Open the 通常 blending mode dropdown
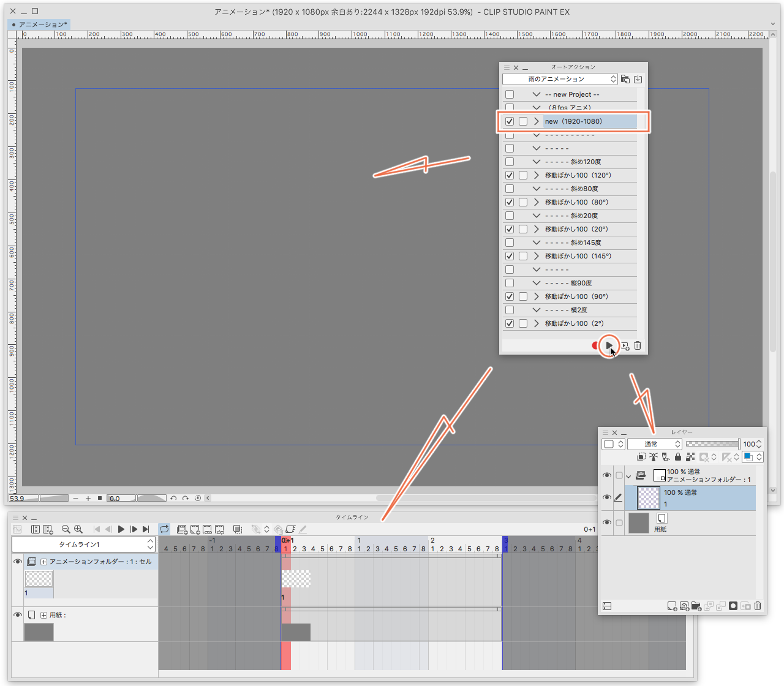Image resolution: width=784 pixels, height=686 pixels. pos(654,444)
